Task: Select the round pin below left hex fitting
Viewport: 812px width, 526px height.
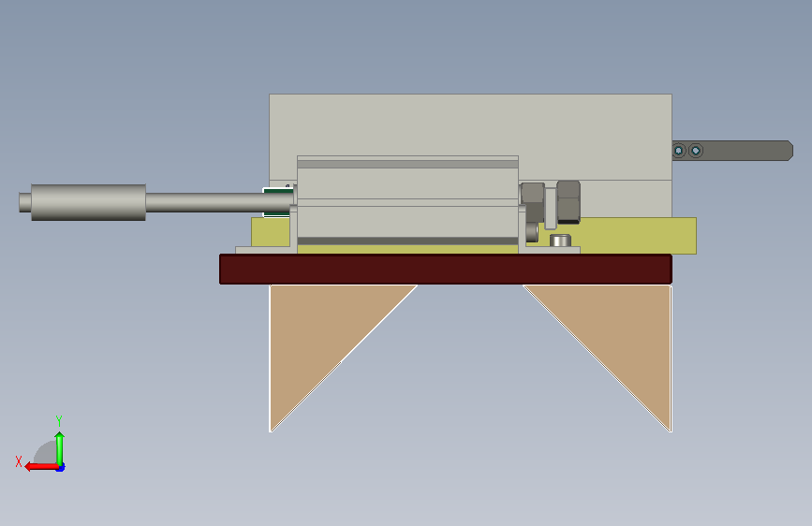Action: pos(532,232)
